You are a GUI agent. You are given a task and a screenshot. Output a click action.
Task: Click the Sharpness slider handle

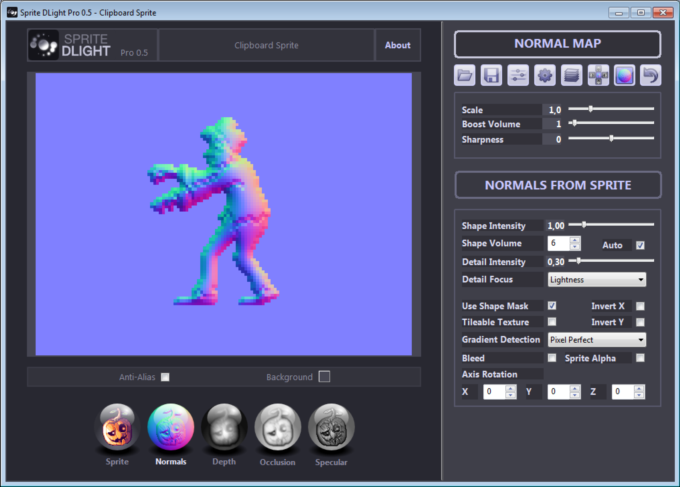click(x=611, y=138)
